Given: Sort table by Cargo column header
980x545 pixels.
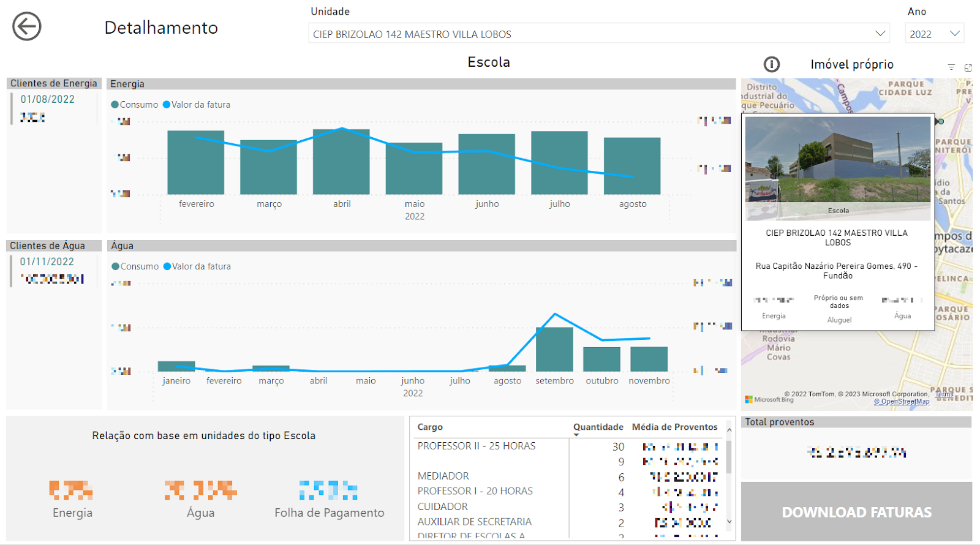Looking at the screenshot, I should click(x=430, y=427).
